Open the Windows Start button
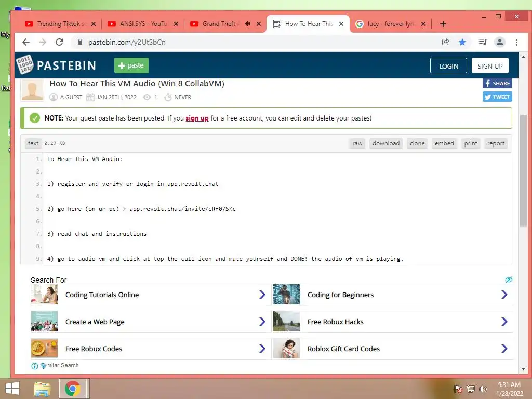 coord(12,389)
